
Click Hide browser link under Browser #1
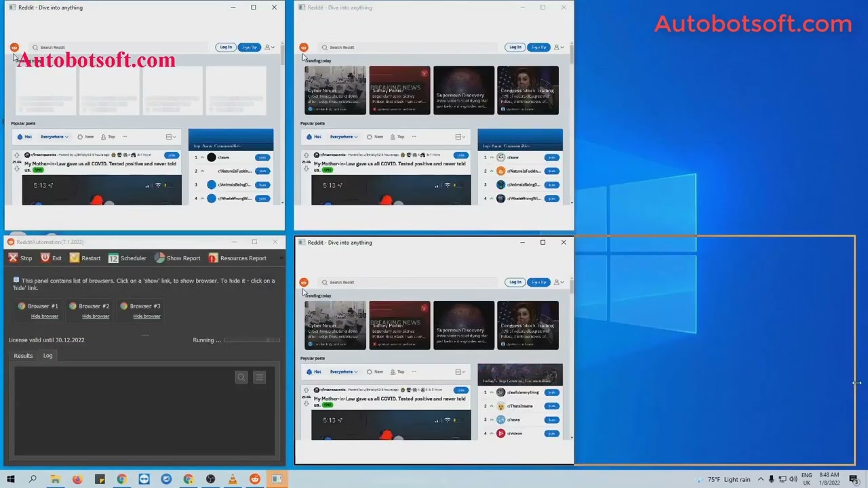pos(45,316)
